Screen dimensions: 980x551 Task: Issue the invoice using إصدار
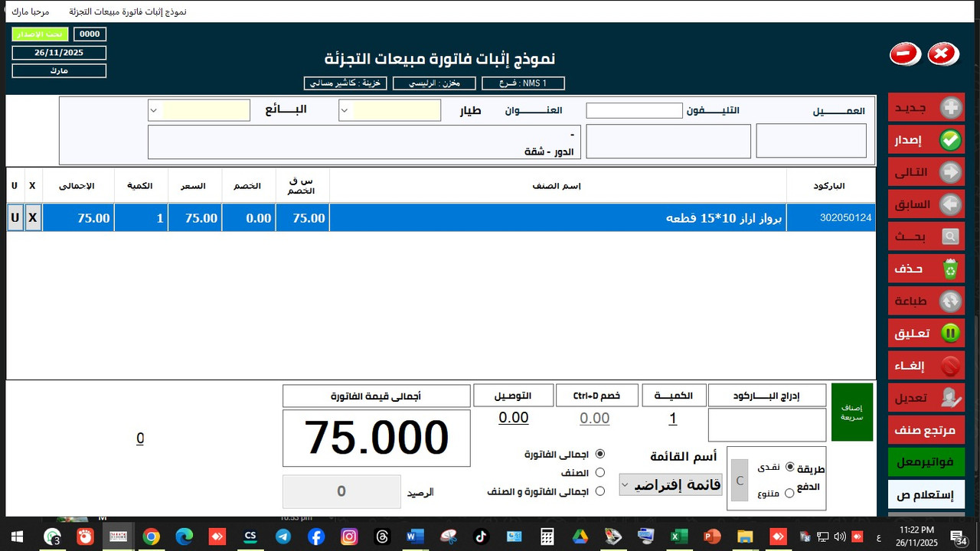tap(926, 140)
